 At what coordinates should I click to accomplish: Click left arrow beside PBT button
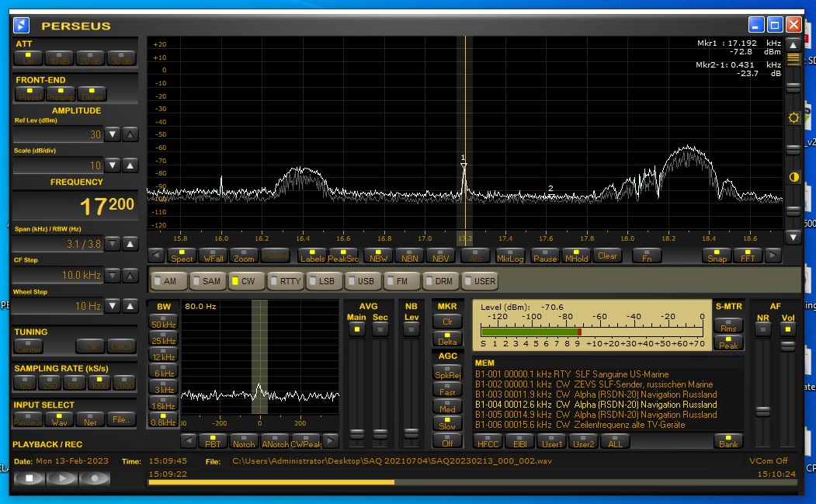(189, 441)
